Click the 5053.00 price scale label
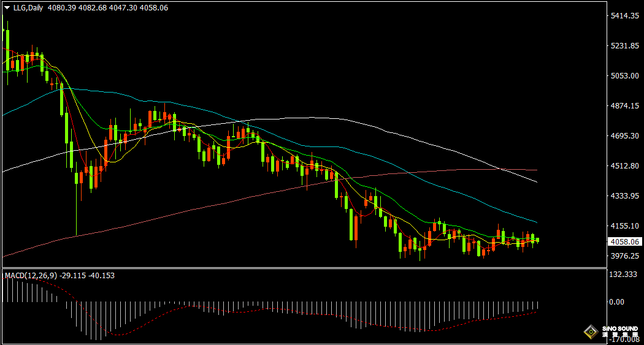Screen dimensions: 644x345 pos(625,75)
